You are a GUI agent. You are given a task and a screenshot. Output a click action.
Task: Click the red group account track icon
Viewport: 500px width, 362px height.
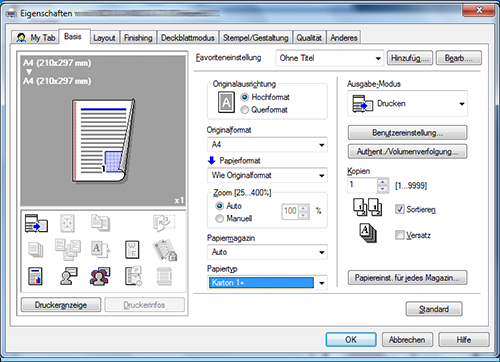coord(100,276)
